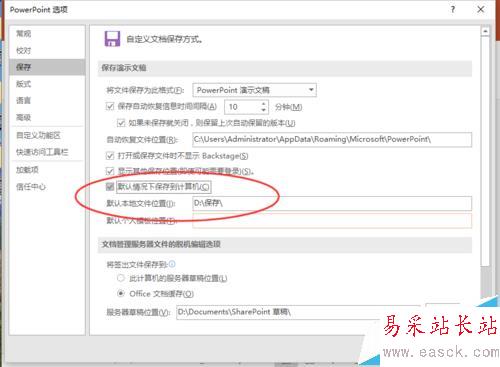This screenshot has height=367, width=500.
Task: Click the 将文件保存为此格式 label
Action: coord(145,90)
